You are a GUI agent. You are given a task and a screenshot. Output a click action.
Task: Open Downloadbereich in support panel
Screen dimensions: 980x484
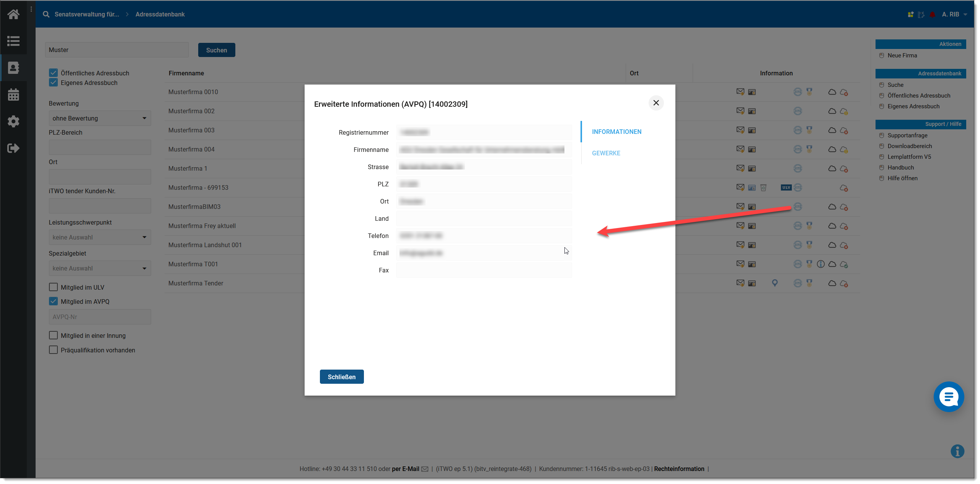tap(909, 146)
